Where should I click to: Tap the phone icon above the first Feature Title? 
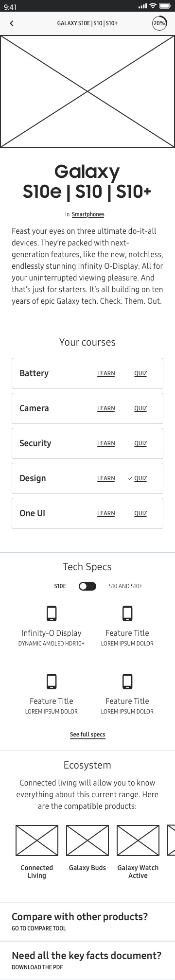(127, 613)
